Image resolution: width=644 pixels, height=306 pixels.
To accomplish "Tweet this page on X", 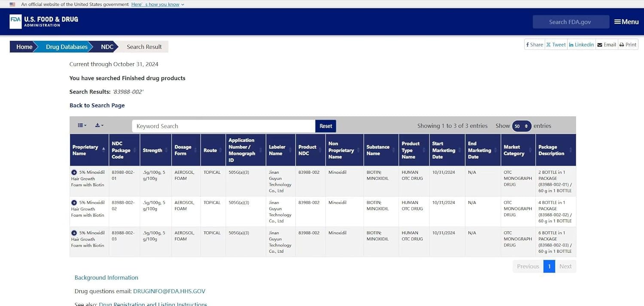I will tap(556, 45).
